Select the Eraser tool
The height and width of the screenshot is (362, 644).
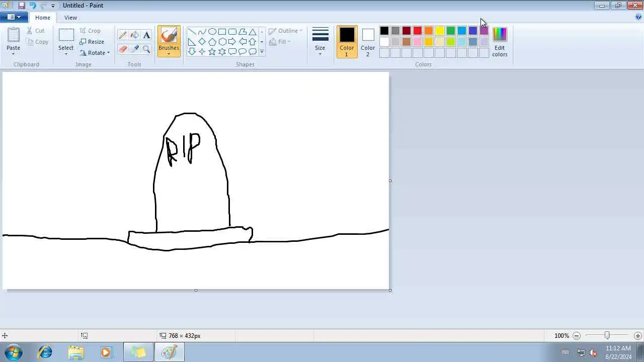123,49
